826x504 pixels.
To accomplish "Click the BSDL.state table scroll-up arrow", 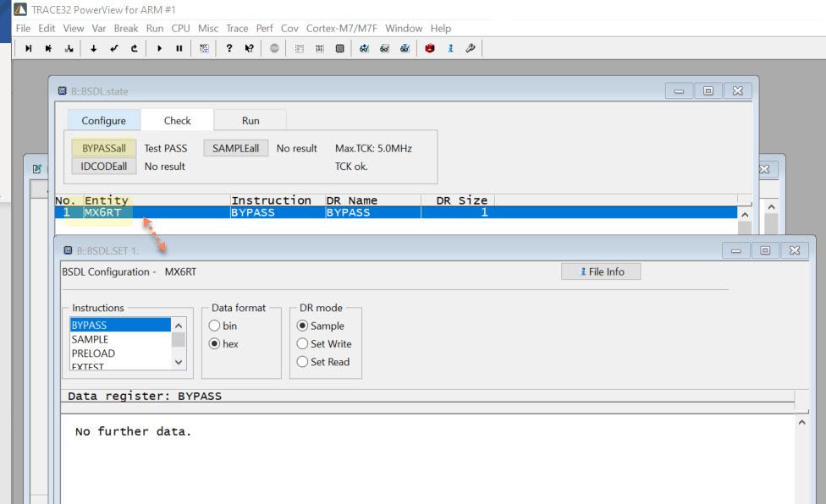I will pos(745,215).
